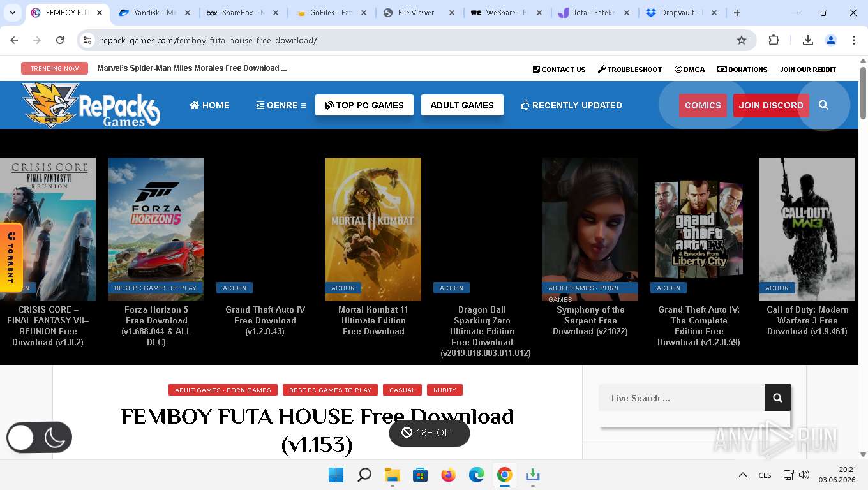Open Grand Theft Auto IV Complete Edition cover

(x=699, y=229)
